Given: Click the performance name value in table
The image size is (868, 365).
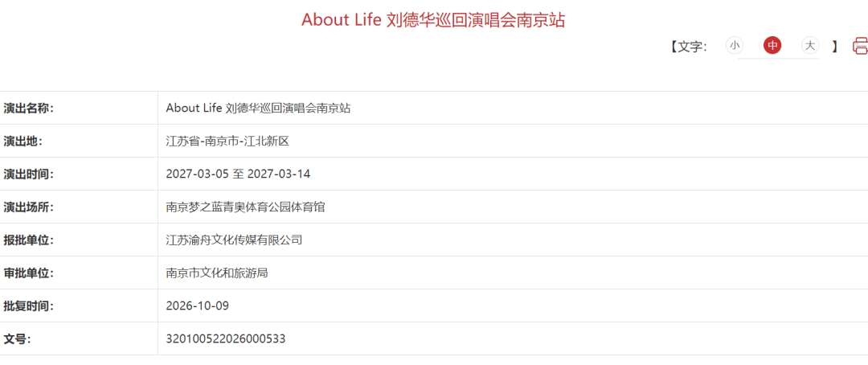Looking at the screenshot, I should click(258, 108).
